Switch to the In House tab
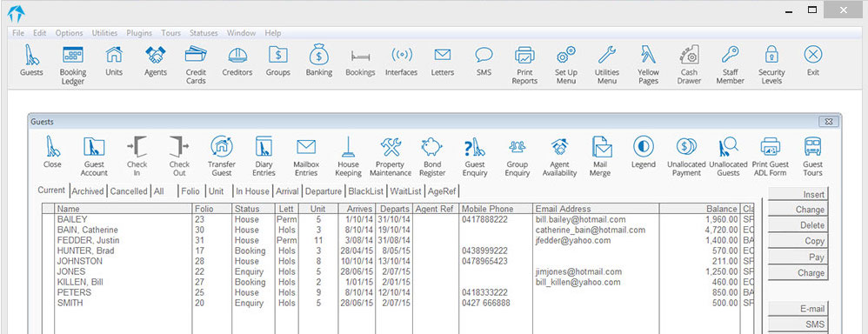 click(252, 191)
